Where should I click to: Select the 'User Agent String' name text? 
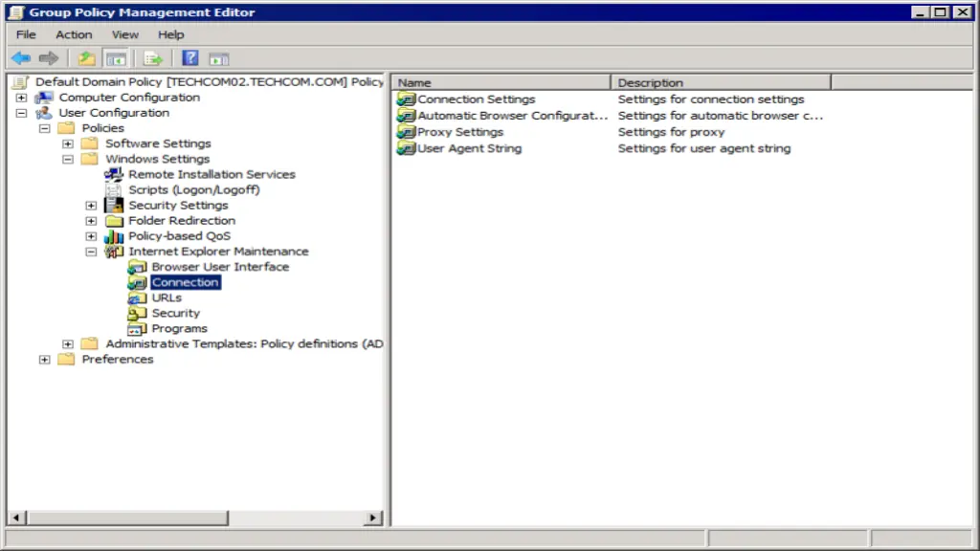(469, 148)
